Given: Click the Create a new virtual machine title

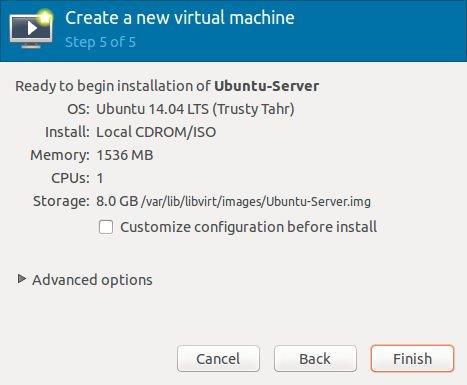Looking at the screenshot, I should tap(180, 18).
